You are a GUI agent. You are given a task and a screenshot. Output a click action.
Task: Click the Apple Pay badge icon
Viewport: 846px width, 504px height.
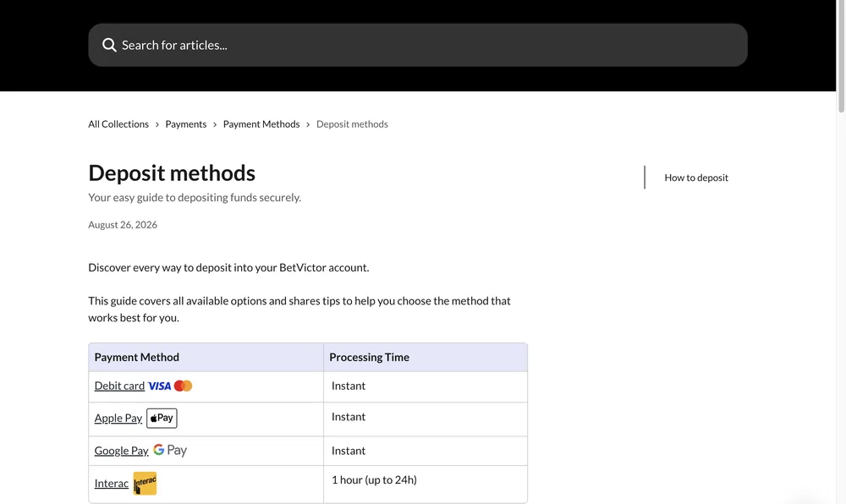click(162, 418)
